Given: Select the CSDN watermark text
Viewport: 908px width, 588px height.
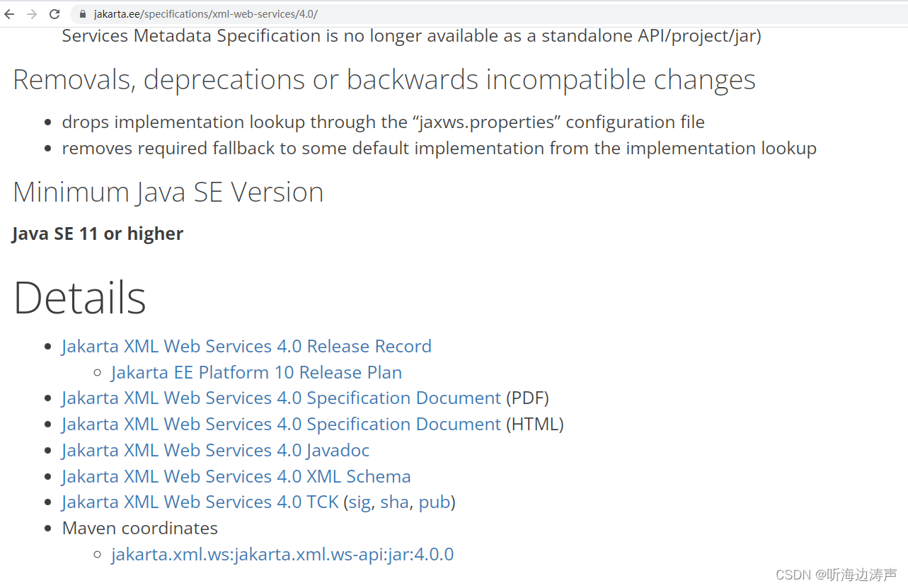Looking at the screenshot, I should click(x=835, y=575).
